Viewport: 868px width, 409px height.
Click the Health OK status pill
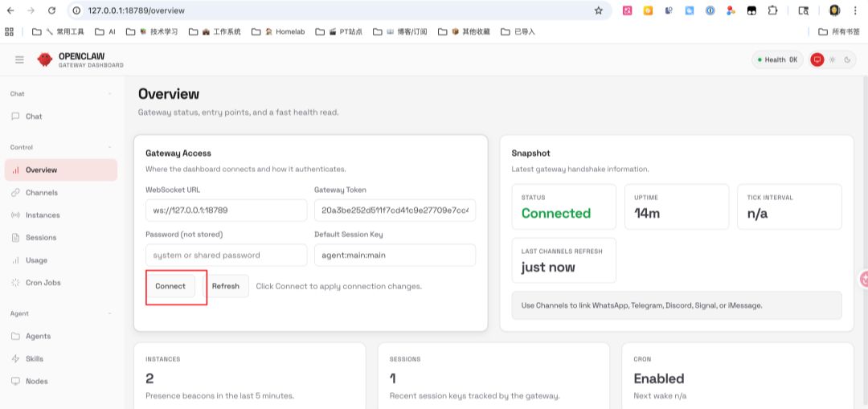777,59
